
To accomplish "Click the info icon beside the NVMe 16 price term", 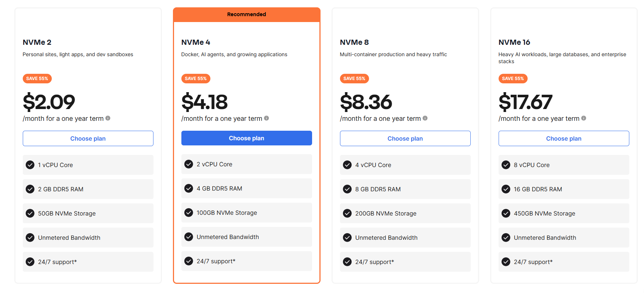I will click(584, 118).
